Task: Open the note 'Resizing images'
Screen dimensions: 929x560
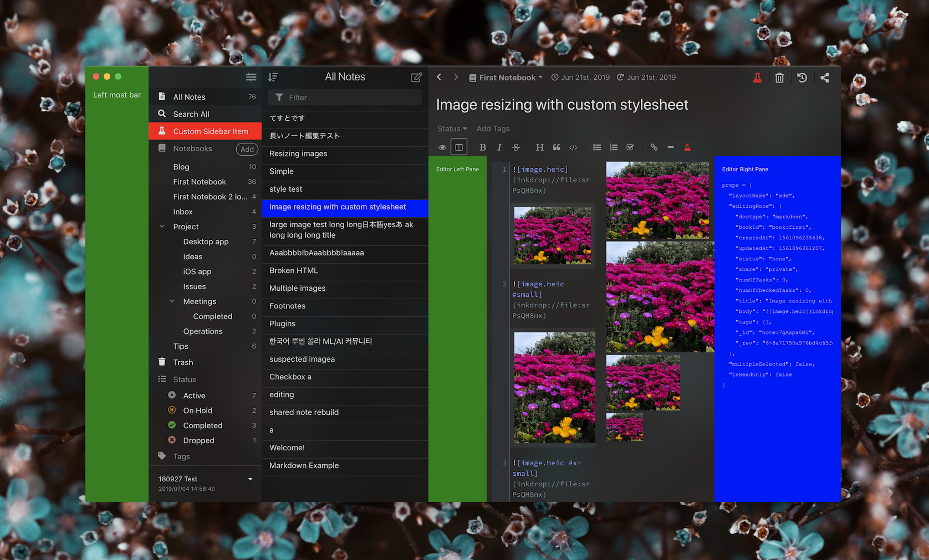Action: coord(345,153)
